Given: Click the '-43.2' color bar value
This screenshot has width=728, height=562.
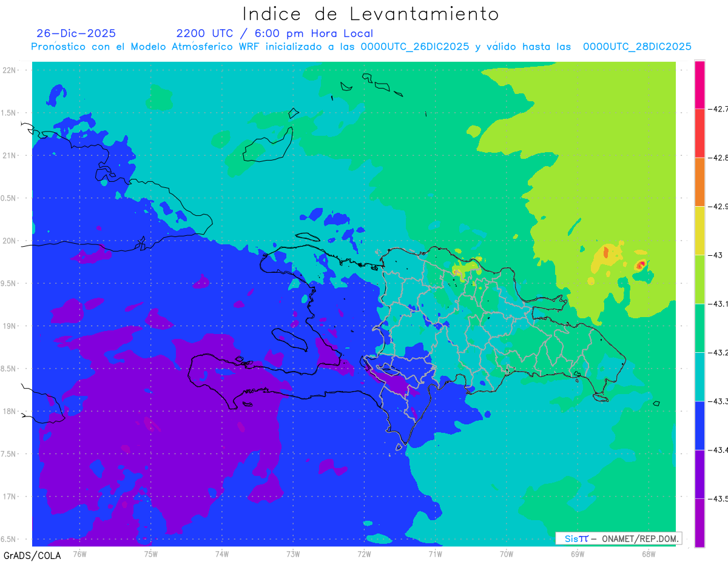Looking at the screenshot, I should [718, 352].
